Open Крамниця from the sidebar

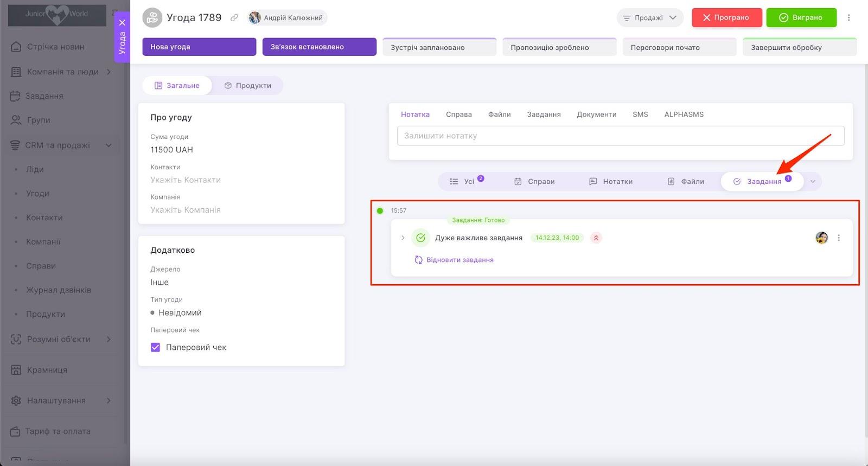click(47, 370)
